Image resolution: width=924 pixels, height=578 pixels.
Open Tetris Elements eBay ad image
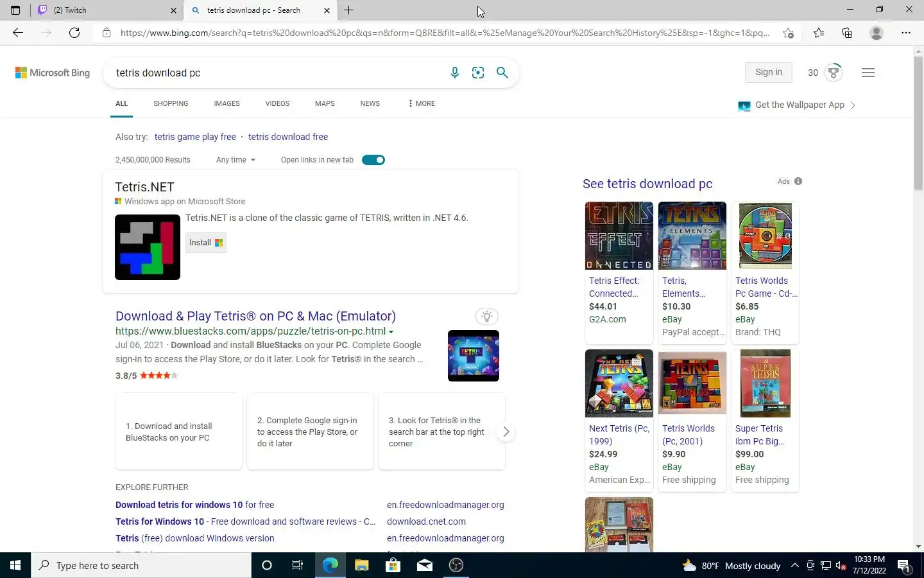(x=692, y=236)
